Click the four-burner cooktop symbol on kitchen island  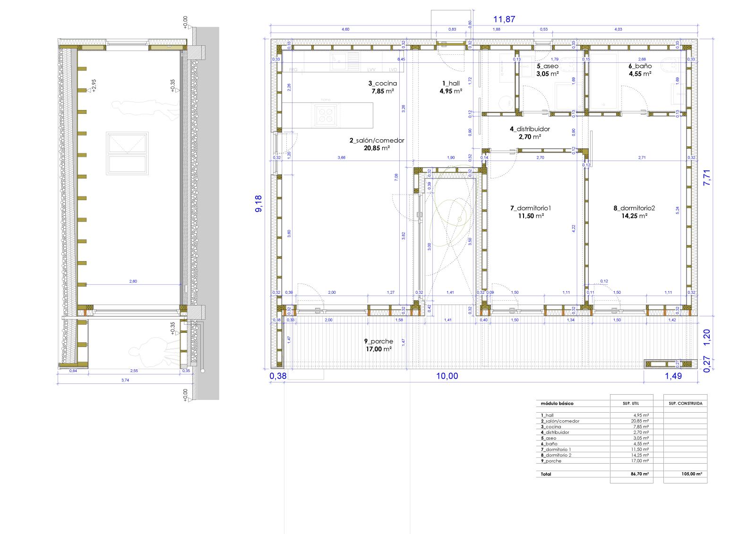pyautogui.click(x=325, y=115)
